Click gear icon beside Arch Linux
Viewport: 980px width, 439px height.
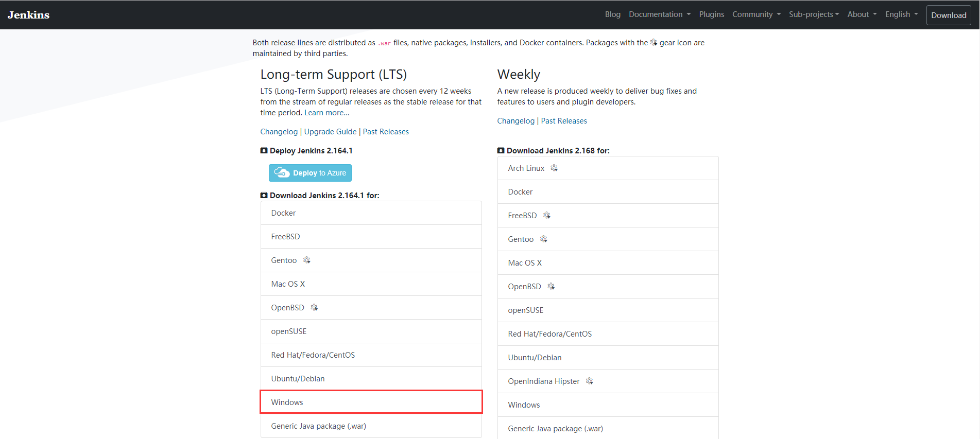[554, 168]
